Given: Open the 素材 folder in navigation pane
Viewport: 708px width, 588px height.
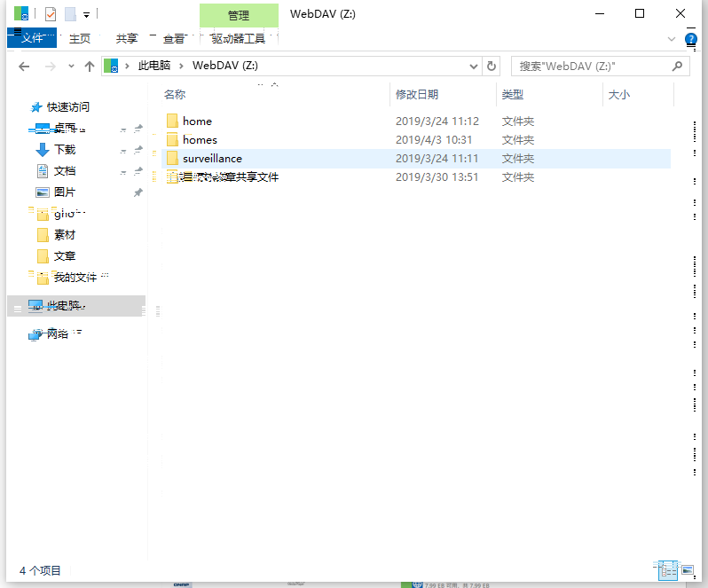Looking at the screenshot, I should [x=65, y=235].
